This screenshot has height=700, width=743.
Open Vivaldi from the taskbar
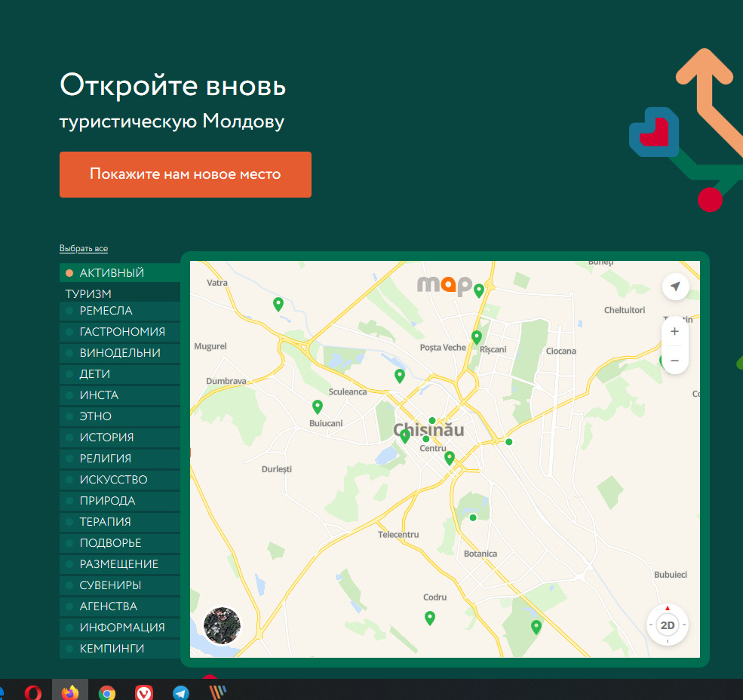(144, 693)
